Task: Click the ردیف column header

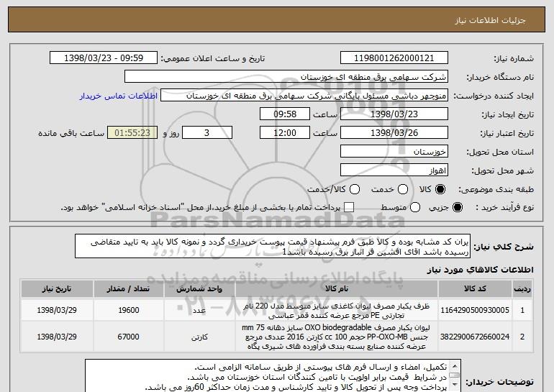Action: pyautogui.click(x=522, y=289)
